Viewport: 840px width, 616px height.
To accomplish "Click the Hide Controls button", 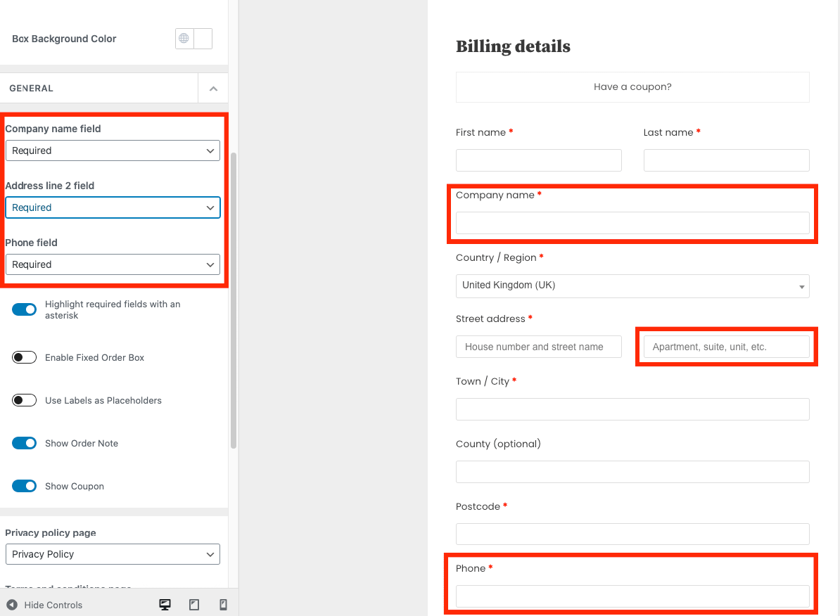I will coord(44,605).
